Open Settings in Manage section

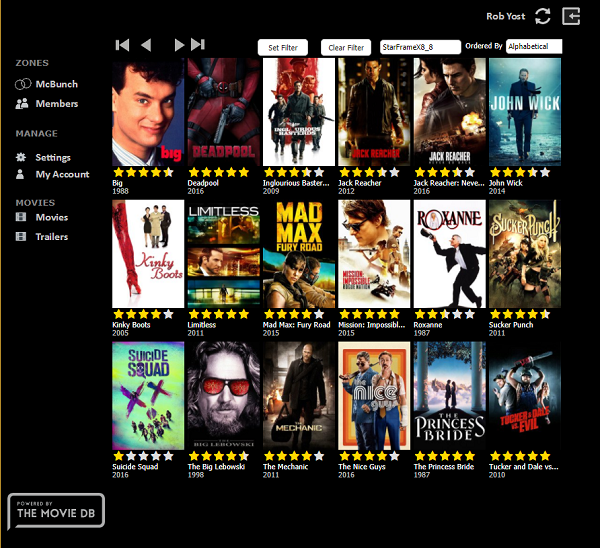(x=53, y=157)
